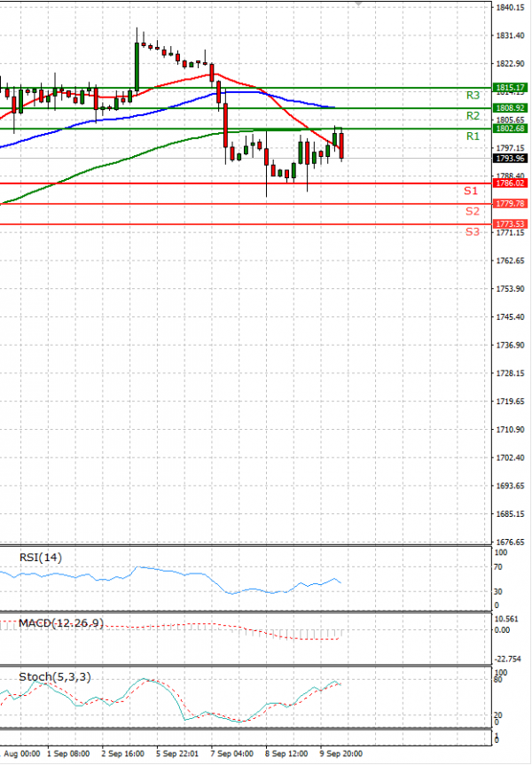Click the 1 Sep 08:00 time label
Screen dimensions: 532x765
click(69, 753)
